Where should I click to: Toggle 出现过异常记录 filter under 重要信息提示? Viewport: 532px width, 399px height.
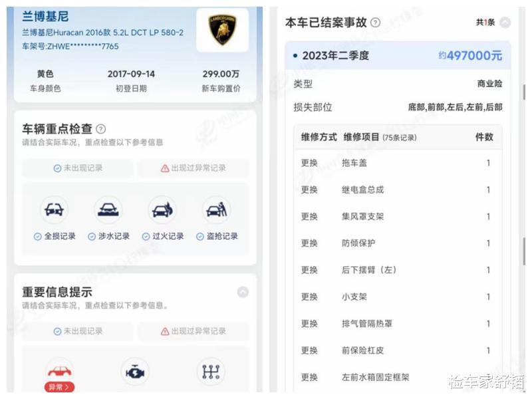193,331
